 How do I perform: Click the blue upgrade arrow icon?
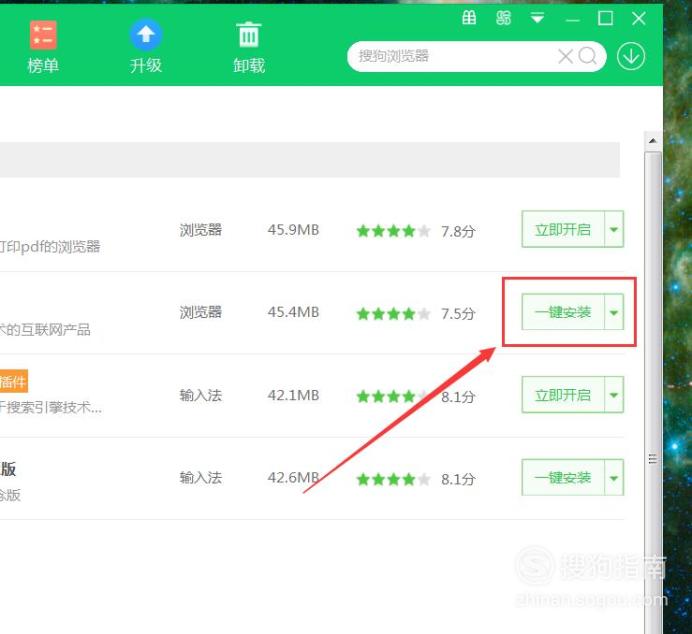(x=146, y=34)
